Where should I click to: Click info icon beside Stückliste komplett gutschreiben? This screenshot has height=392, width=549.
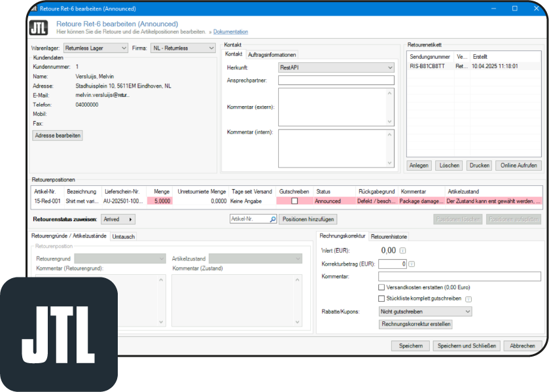coord(469,299)
